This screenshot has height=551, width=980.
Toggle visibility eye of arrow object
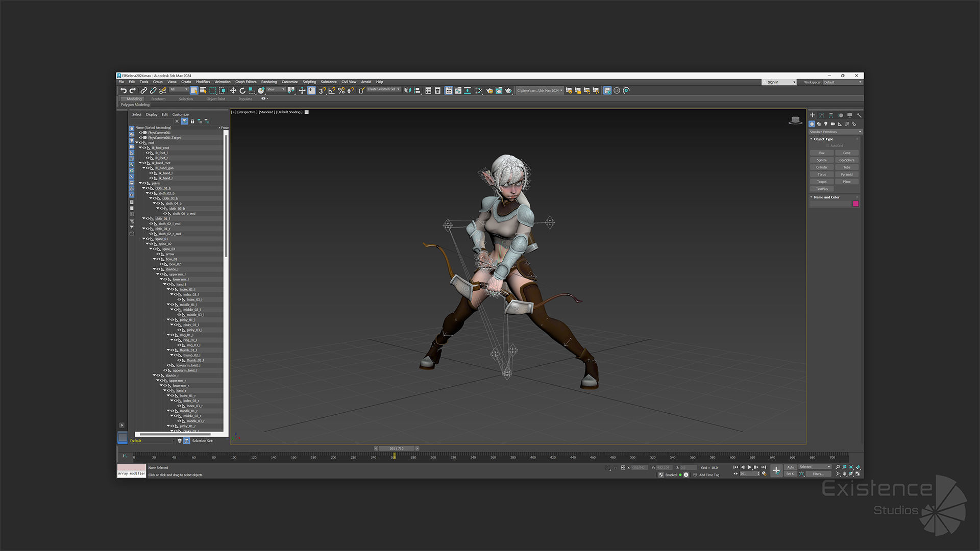click(x=159, y=254)
